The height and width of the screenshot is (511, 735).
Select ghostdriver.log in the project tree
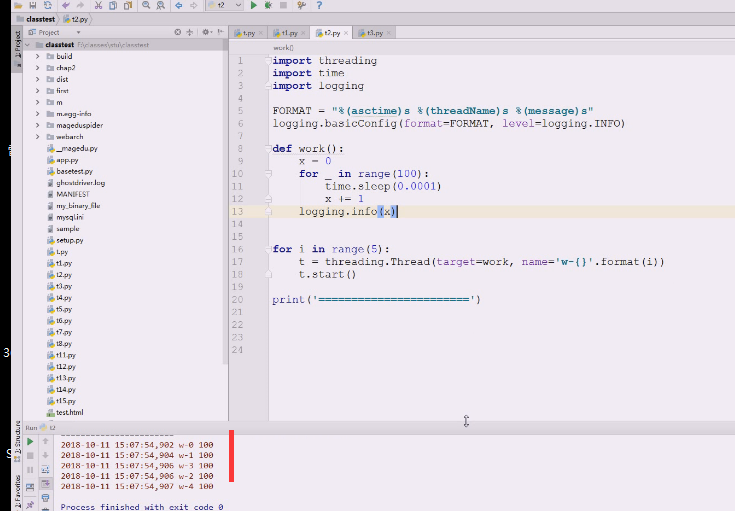pos(76,183)
